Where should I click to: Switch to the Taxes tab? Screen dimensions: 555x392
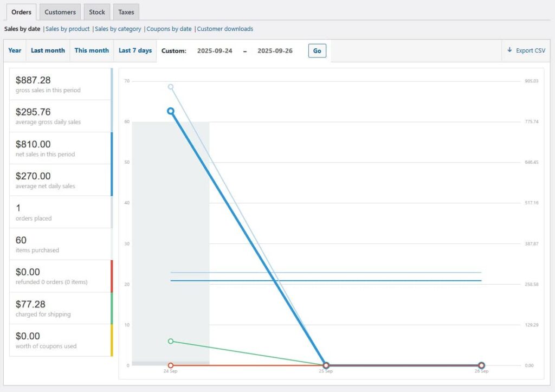126,12
